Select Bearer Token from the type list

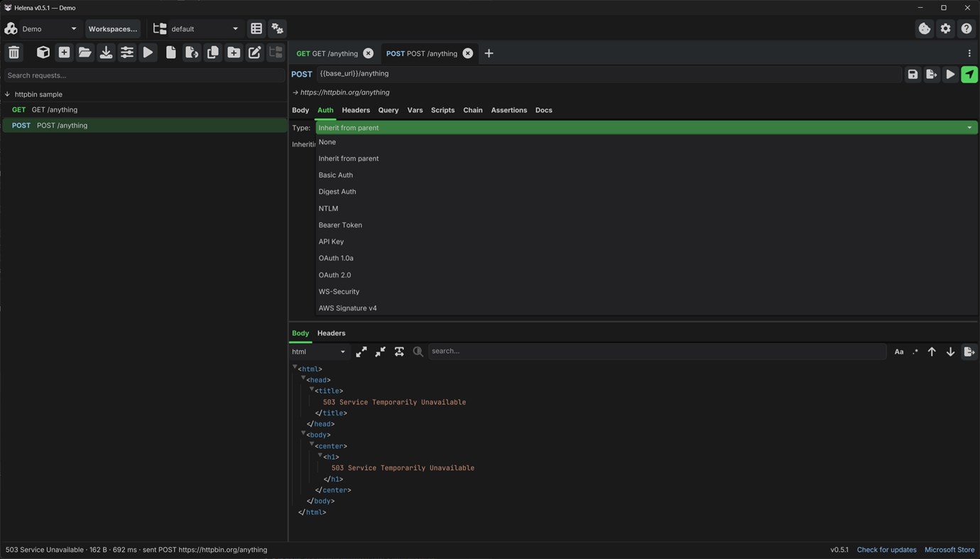(x=646, y=225)
